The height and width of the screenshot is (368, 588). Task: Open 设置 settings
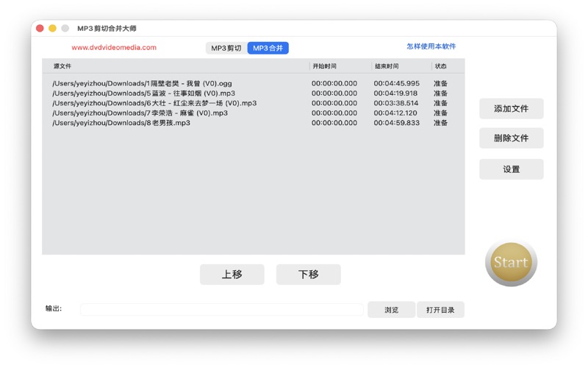(511, 169)
